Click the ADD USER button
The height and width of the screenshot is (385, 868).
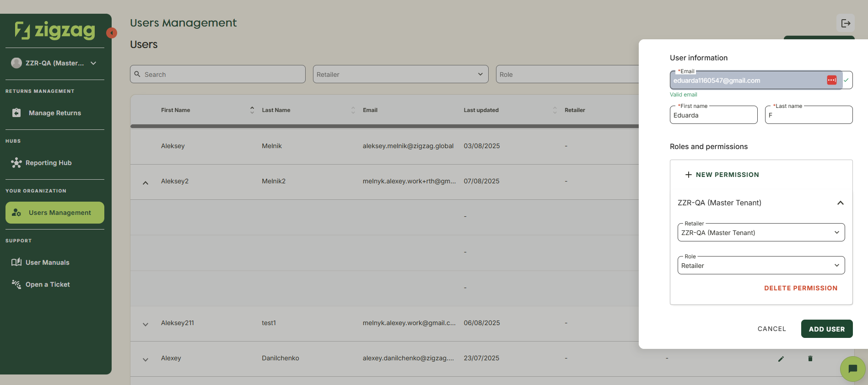point(826,329)
